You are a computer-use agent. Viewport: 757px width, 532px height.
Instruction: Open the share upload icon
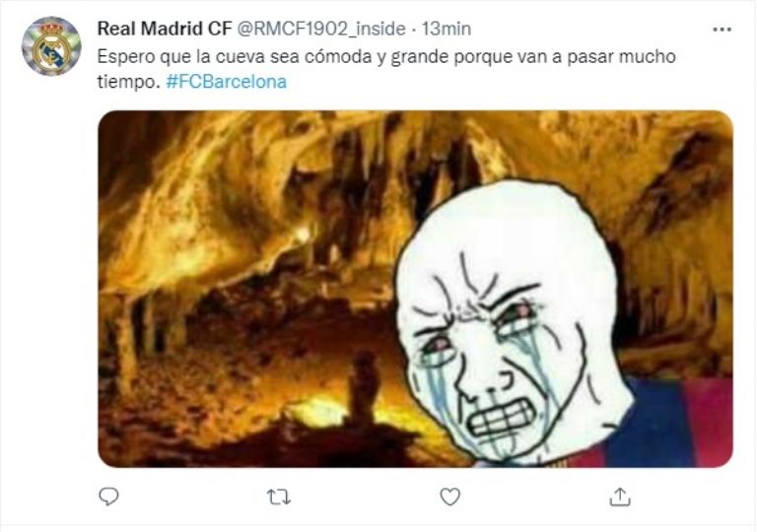[620, 497]
